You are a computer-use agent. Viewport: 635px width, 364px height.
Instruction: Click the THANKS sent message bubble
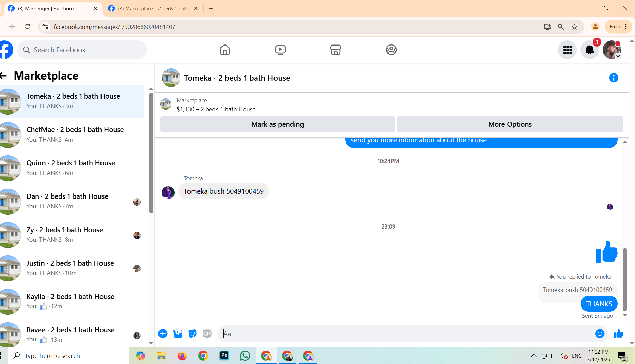click(599, 304)
